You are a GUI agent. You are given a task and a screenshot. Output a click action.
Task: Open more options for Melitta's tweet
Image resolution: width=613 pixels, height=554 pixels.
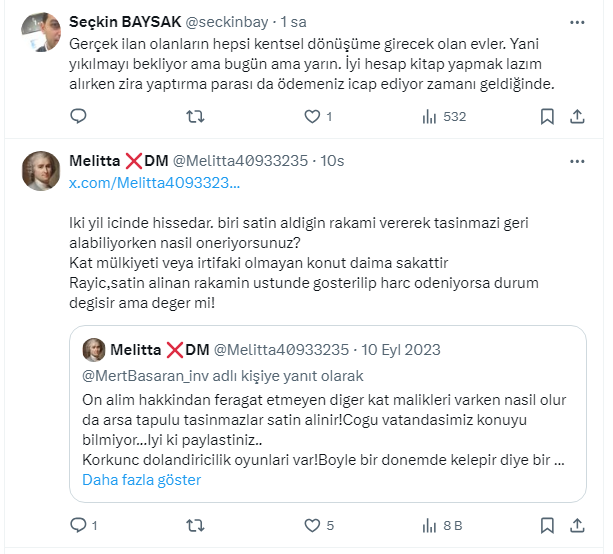tap(577, 160)
